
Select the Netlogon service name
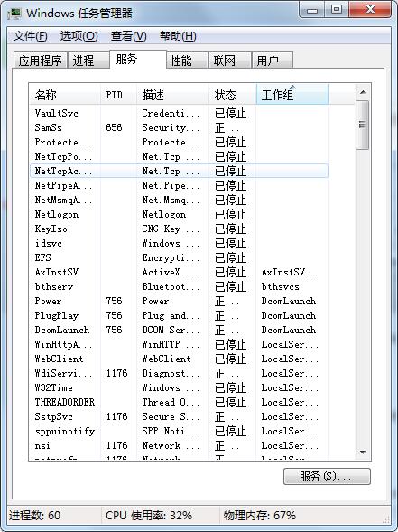[56, 214]
